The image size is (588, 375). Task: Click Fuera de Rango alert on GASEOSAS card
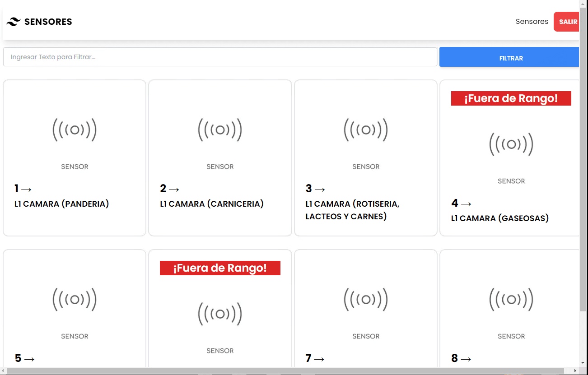click(511, 98)
